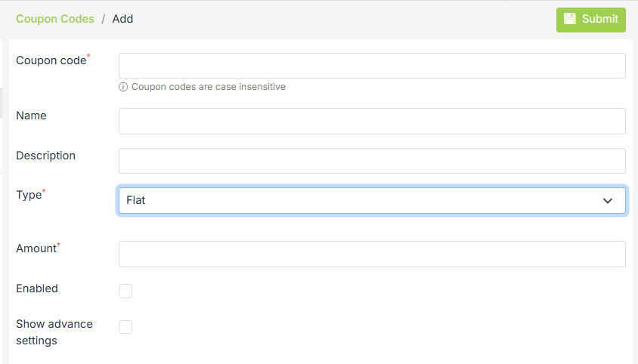Go back to Coupon Codes breadcrumb

point(55,19)
